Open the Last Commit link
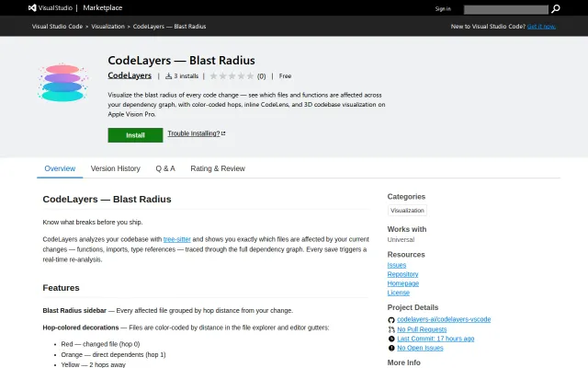Screen dimensions: 588x368 pyautogui.click(x=435, y=339)
